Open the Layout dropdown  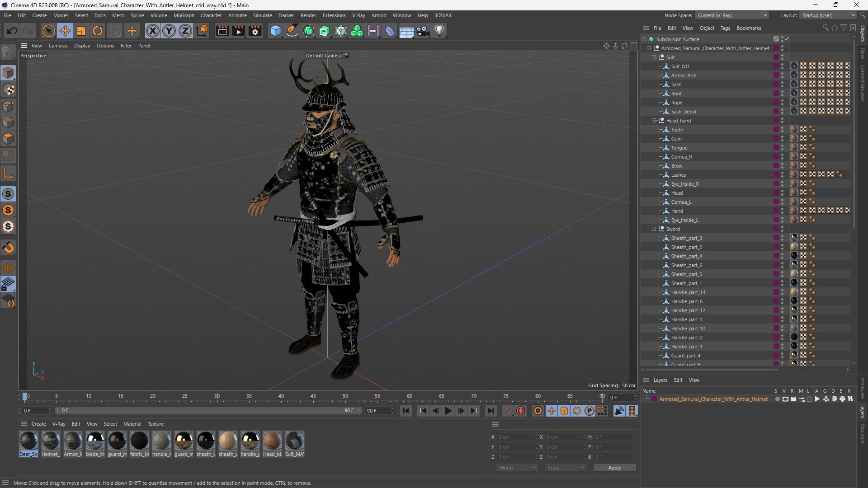828,15
